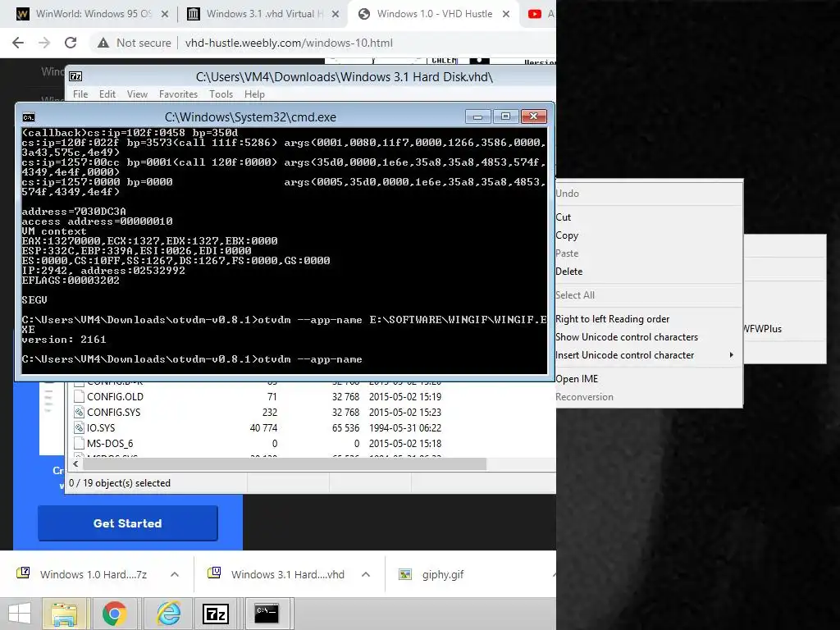Select the Windows 1.0 - VHD Hustle tab

tap(433, 15)
